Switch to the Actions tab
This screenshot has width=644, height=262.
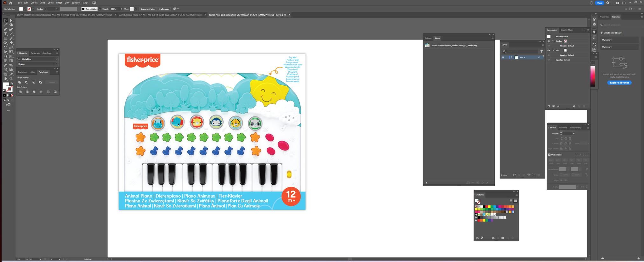[x=428, y=38]
